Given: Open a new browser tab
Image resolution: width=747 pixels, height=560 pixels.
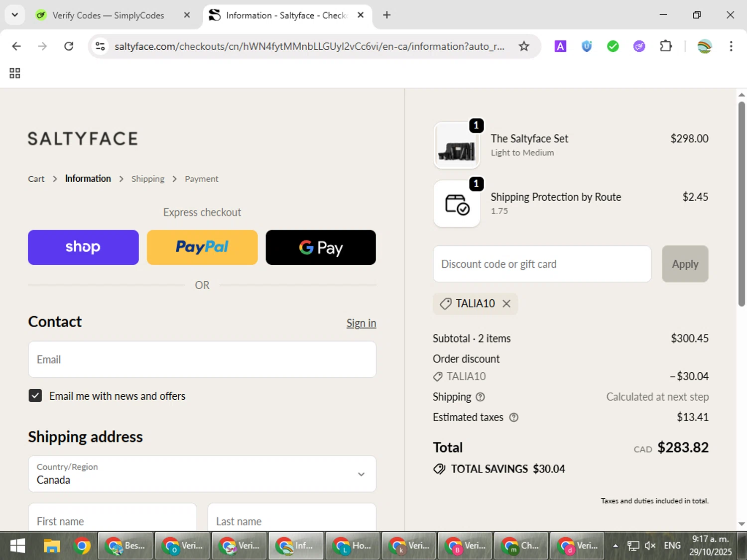Looking at the screenshot, I should tap(387, 15).
